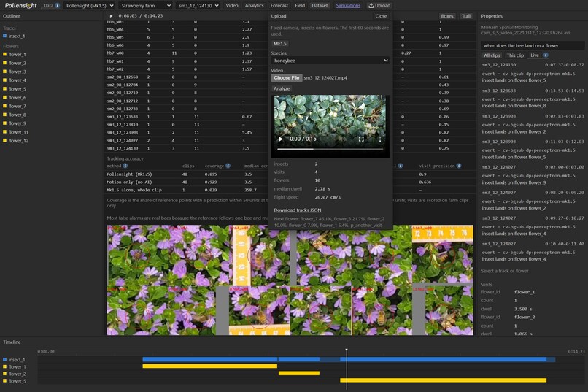Switch to the Video tab
Viewport: 588px width, 392px height.
[232, 6]
